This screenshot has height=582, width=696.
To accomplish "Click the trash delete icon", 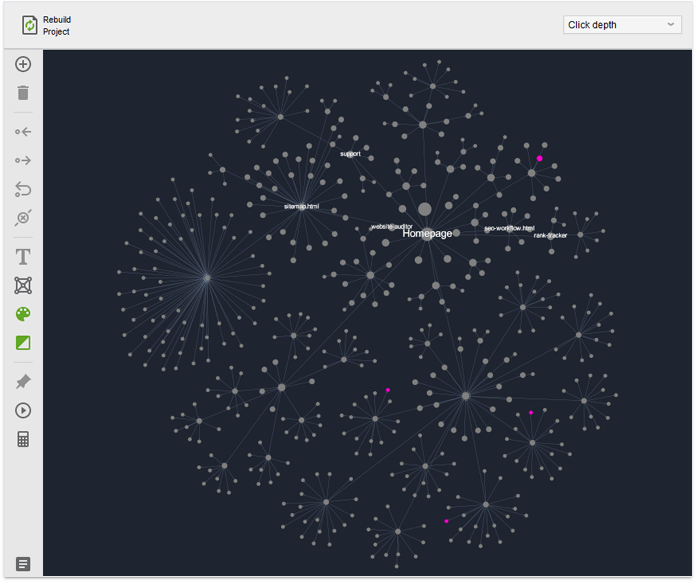I will (x=23, y=93).
